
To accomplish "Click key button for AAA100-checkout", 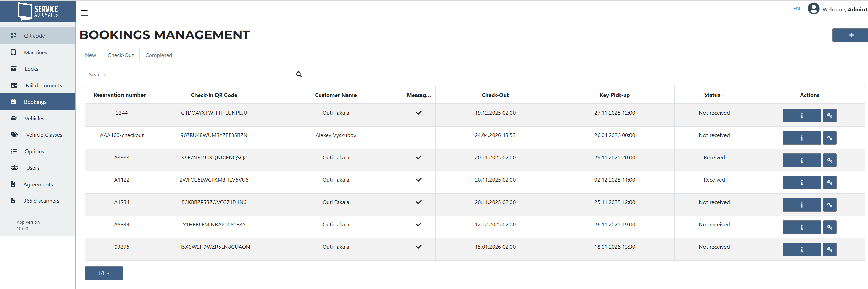I will pos(829,138).
